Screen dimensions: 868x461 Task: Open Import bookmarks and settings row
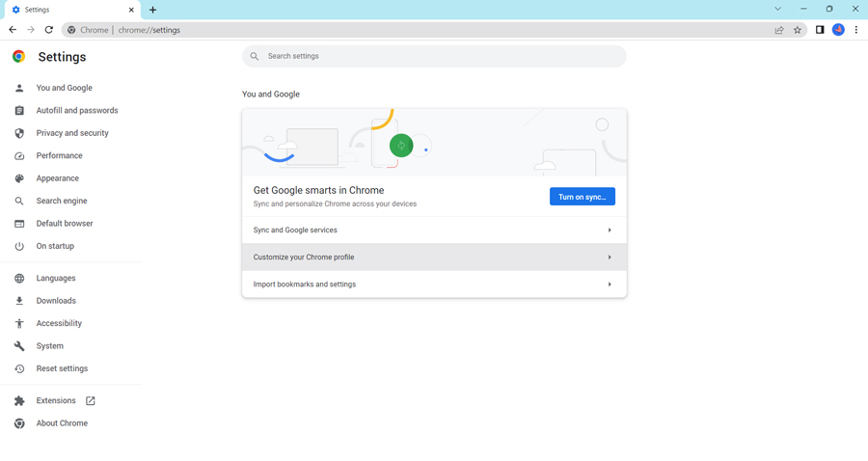435,285
